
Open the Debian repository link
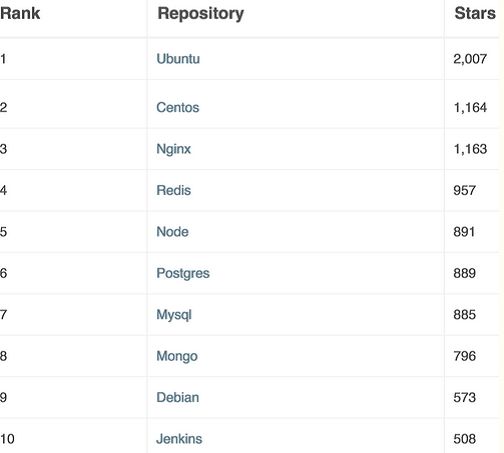[178, 397]
